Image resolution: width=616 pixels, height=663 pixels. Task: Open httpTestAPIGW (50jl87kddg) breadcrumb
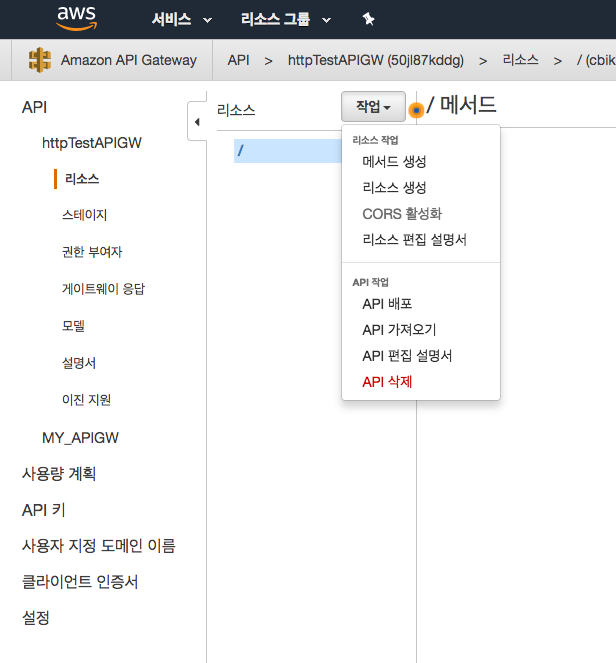(x=375, y=60)
